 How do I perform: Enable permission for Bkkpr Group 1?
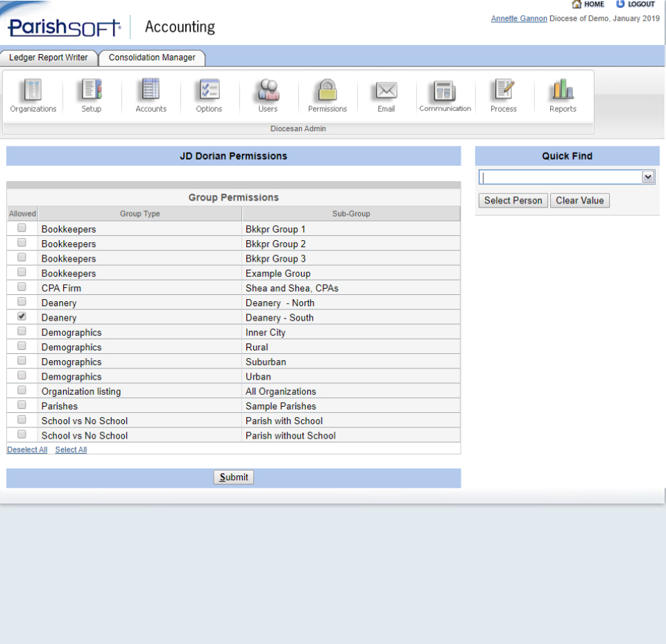pos(21,228)
